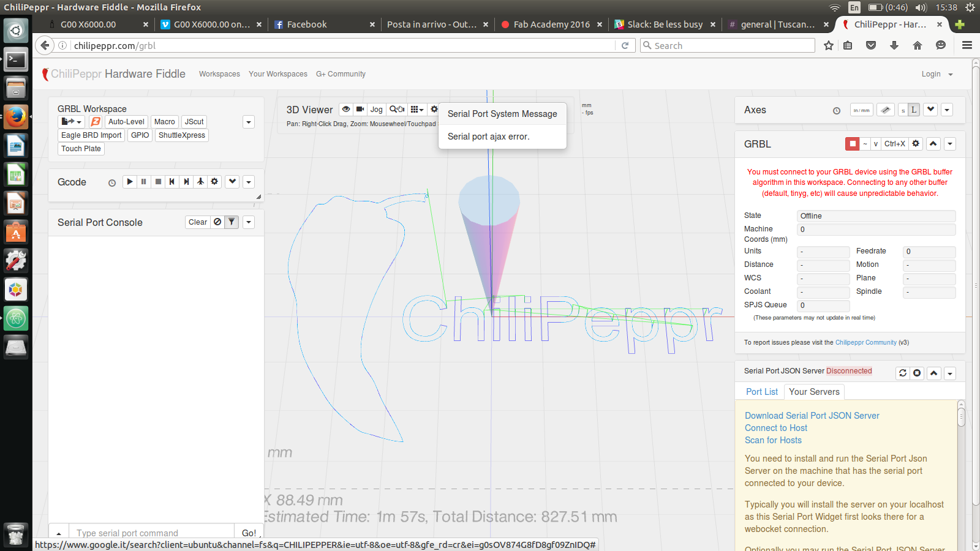Click the ruler icon in Axes panel
Screen dimensions: 980x551
(x=885, y=110)
